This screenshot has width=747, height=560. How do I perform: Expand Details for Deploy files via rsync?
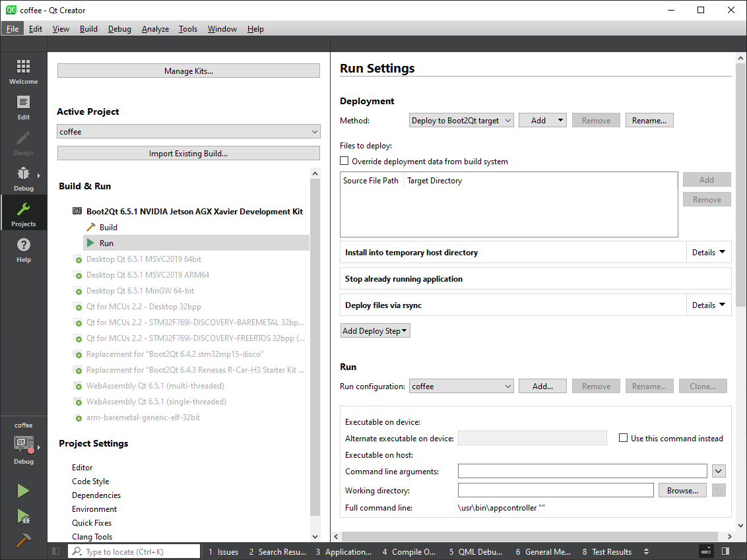[709, 305]
